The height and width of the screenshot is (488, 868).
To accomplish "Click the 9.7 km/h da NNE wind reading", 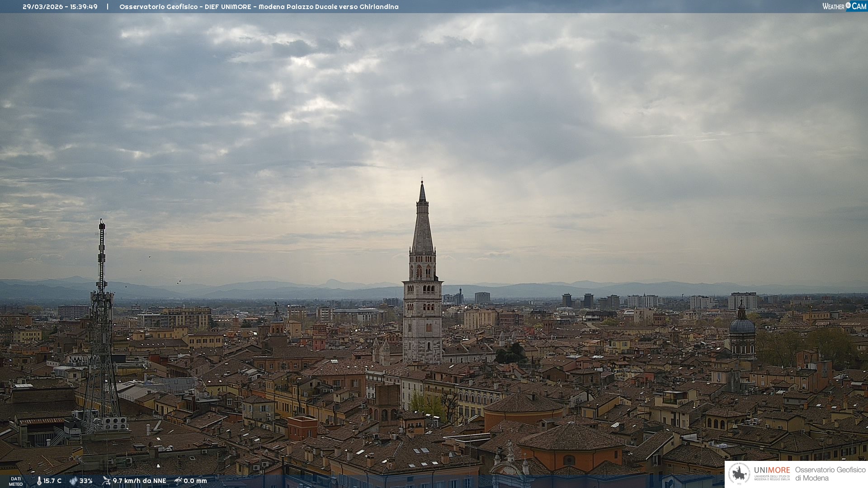I will (139, 481).
